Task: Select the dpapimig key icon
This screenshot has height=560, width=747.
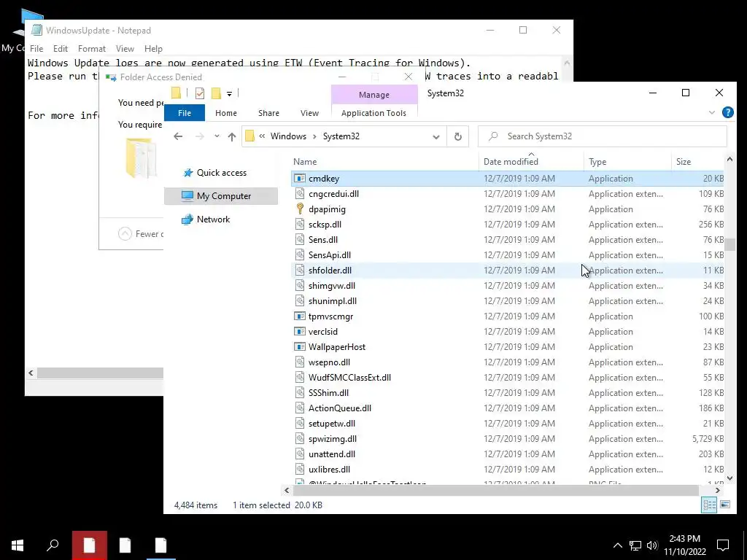Action: pos(300,209)
